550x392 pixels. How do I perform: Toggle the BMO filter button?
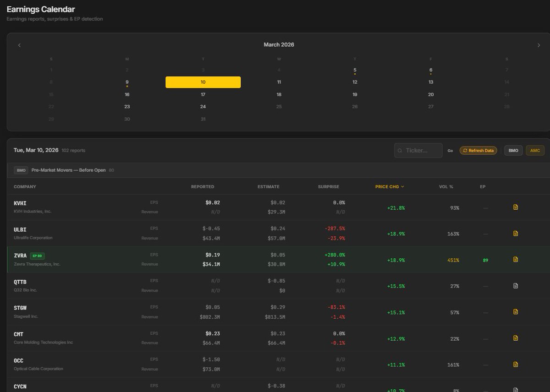click(513, 150)
